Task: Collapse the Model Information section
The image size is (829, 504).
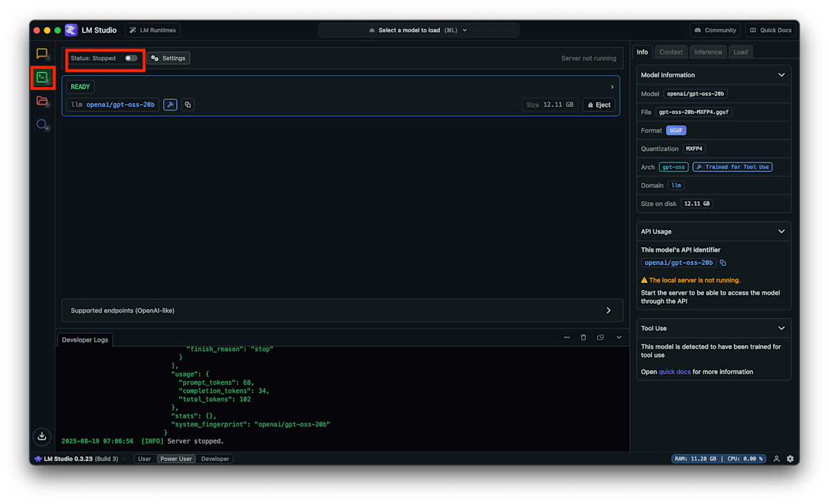Action: 781,75
